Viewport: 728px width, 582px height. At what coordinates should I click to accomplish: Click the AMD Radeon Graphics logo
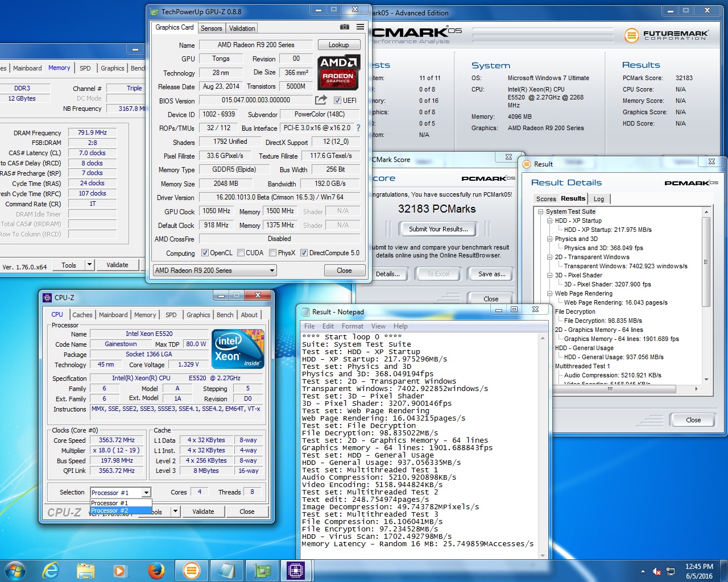(338, 72)
